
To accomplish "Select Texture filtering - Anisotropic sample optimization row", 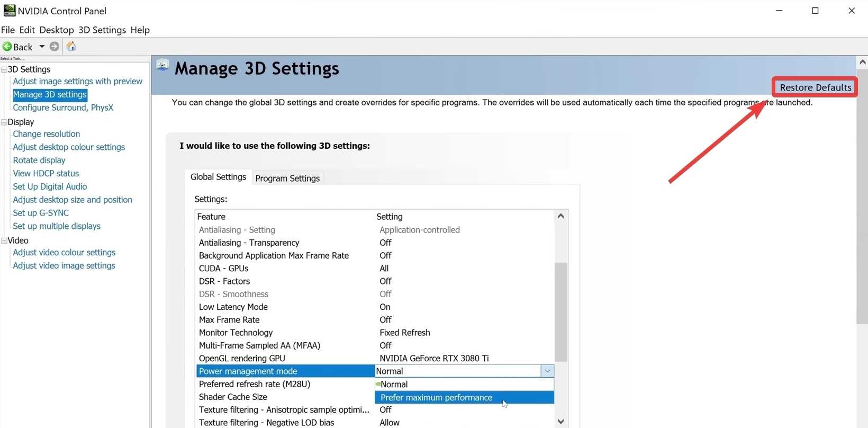I will 375,410.
